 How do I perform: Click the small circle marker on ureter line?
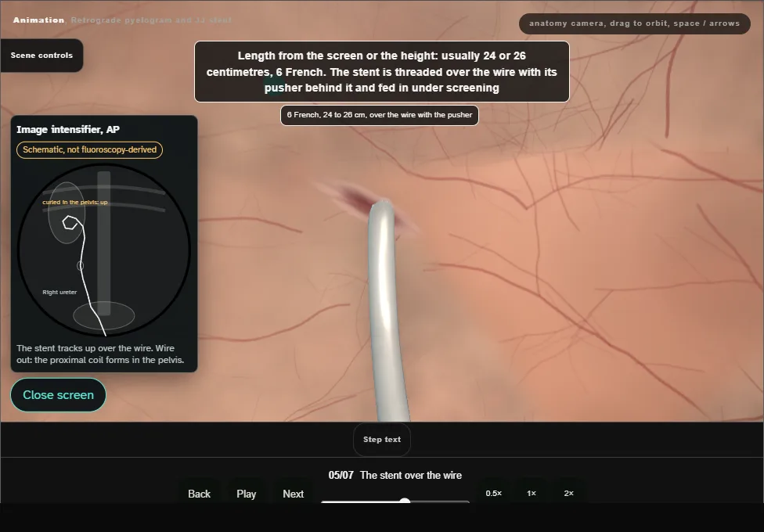click(81, 265)
